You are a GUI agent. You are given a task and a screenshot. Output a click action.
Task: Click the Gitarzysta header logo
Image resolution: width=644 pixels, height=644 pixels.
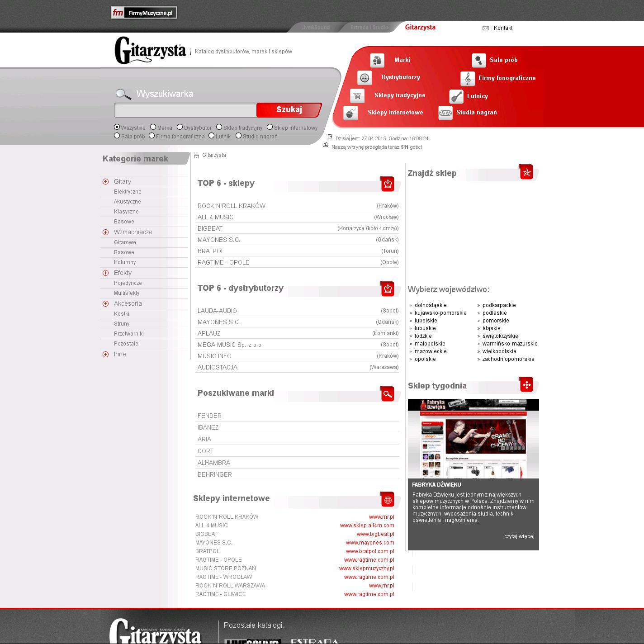(x=150, y=51)
